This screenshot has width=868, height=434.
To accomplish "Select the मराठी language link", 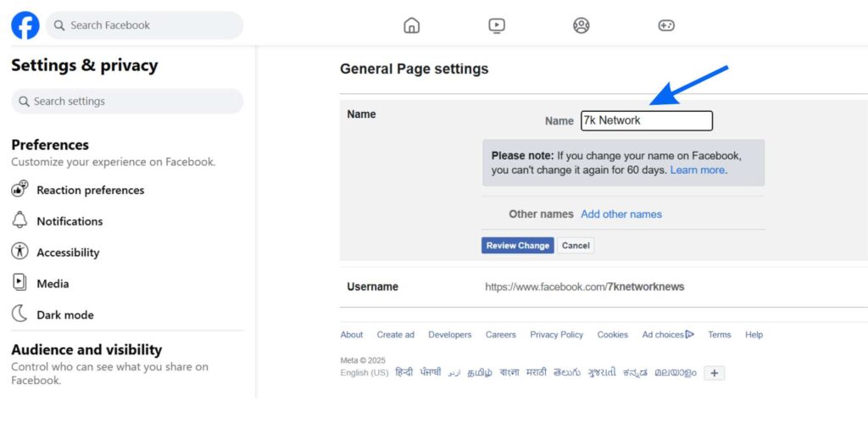I will tap(536, 373).
